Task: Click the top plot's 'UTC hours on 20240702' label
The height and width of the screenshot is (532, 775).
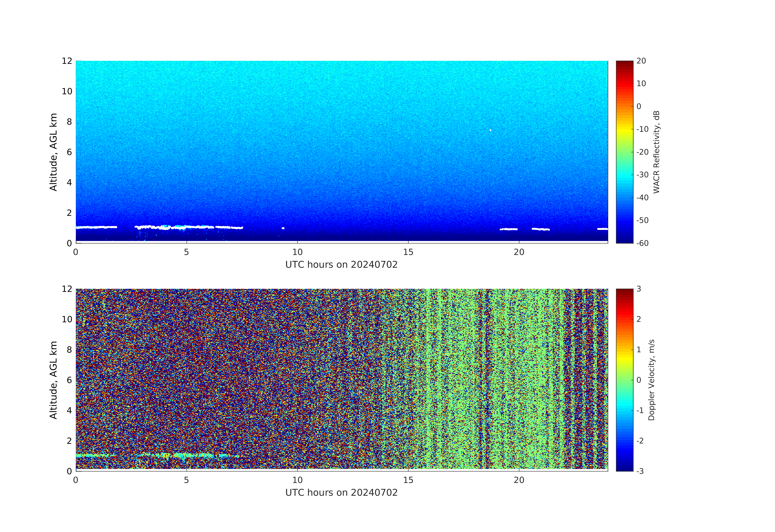Action: [341, 265]
